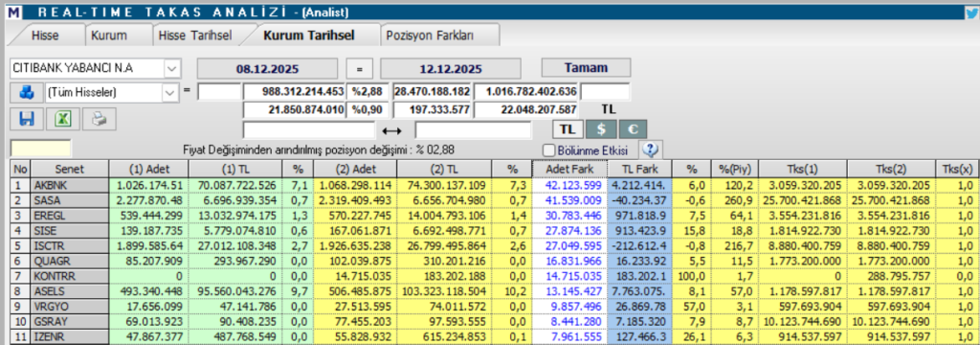Go to Hisse Tarihsel tab

(x=195, y=35)
